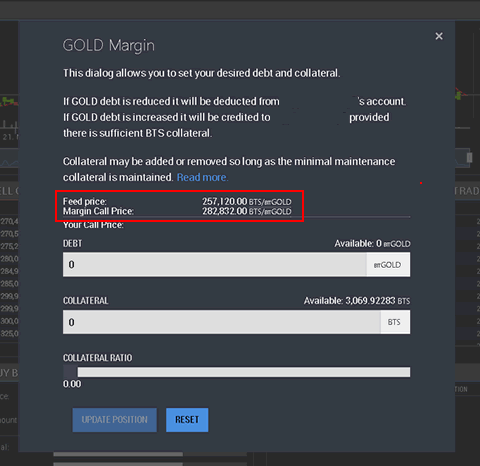Click the DEBT input field

(x=215, y=265)
